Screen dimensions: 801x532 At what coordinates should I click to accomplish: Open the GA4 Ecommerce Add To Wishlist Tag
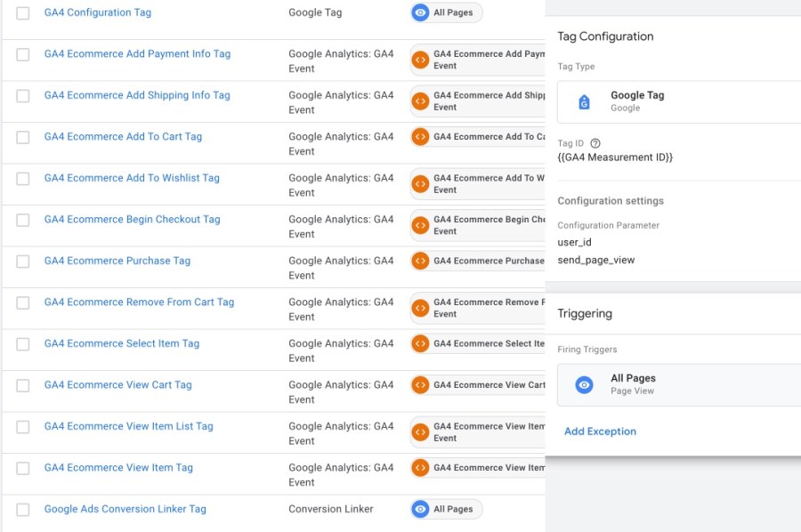[x=132, y=178]
